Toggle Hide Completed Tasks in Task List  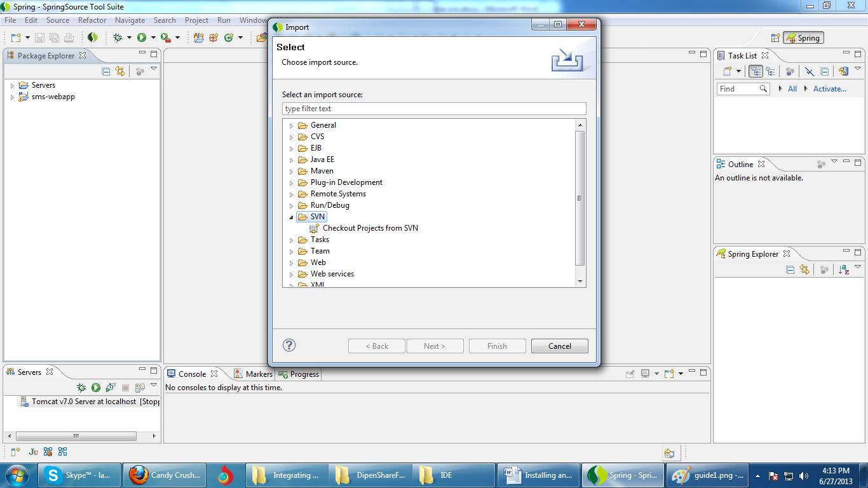tap(810, 72)
